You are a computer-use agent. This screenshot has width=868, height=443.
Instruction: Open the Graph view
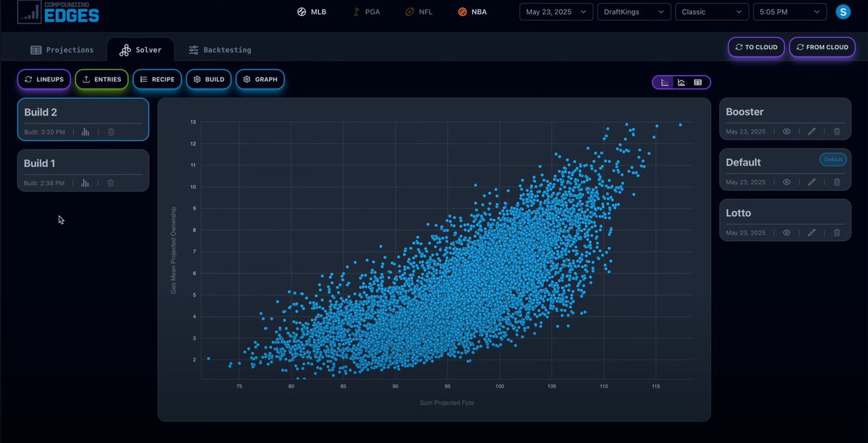pos(260,79)
